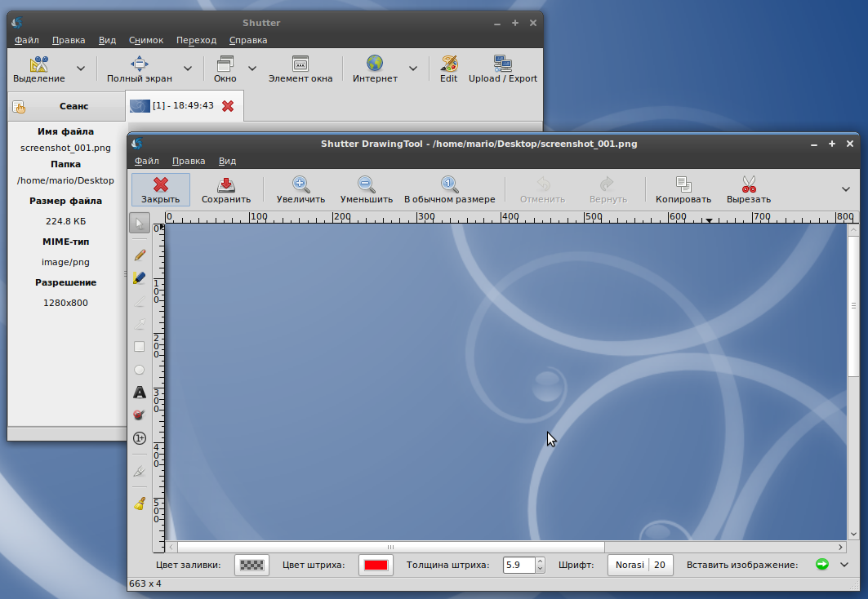Choose the ellipse shape tool

click(x=140, y=370)
